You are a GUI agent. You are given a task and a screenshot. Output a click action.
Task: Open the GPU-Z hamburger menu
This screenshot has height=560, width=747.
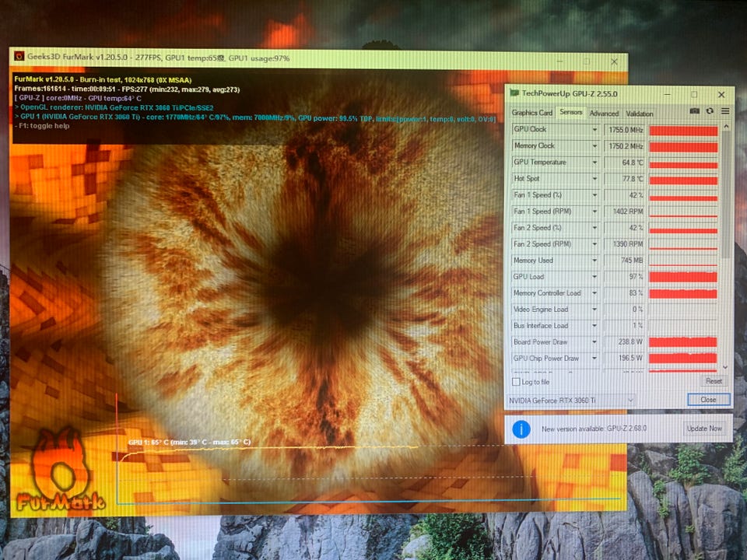[725, 111]
